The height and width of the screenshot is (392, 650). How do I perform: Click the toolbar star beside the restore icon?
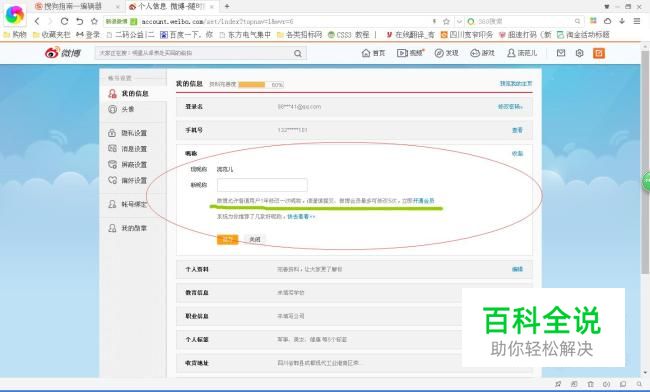point(95,21)
